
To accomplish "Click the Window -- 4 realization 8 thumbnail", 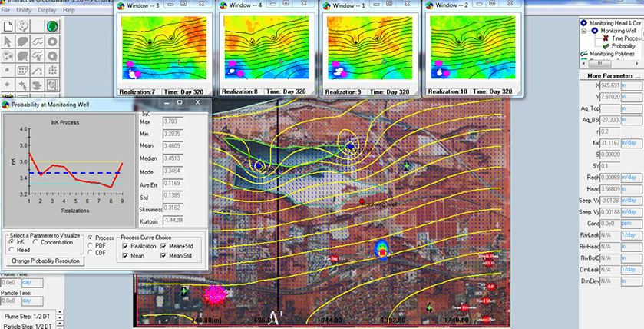I will (x=263, y=46).
